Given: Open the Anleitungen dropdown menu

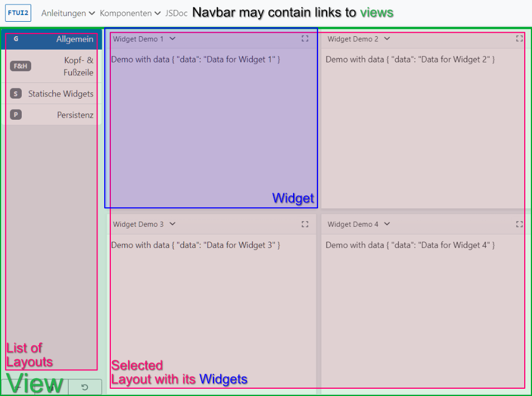Looking at the screenshot, I should 67,13.
